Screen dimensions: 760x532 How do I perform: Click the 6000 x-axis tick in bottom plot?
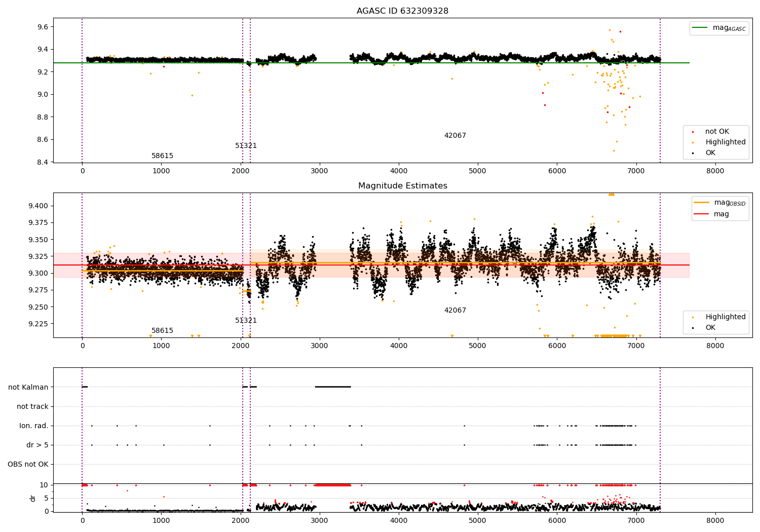point(557,520)
